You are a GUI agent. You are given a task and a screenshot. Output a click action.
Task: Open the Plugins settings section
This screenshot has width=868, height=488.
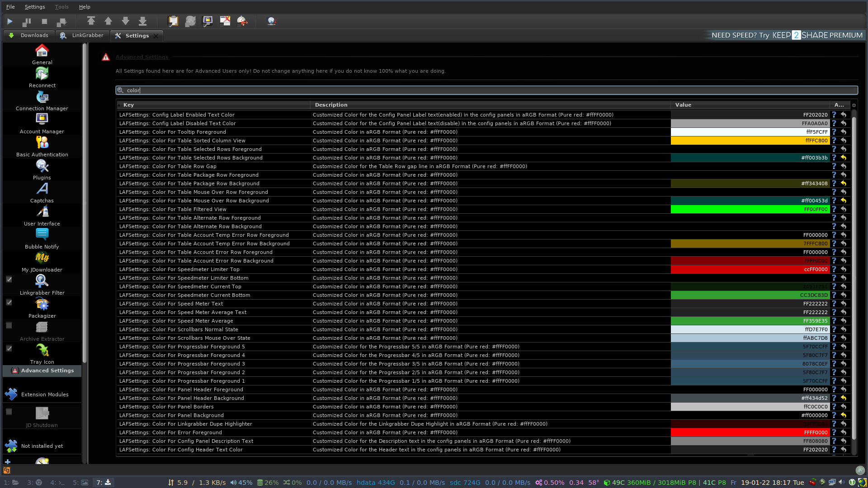point(42,170)
